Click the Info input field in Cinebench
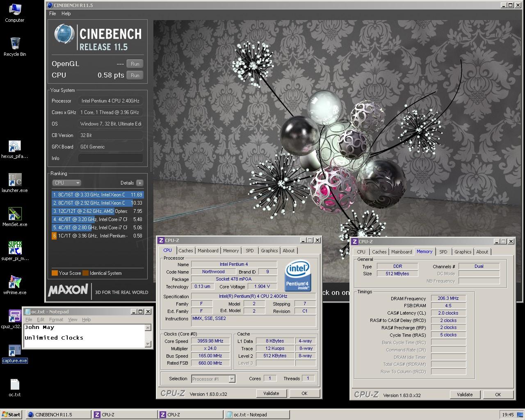 coord(111,158)
